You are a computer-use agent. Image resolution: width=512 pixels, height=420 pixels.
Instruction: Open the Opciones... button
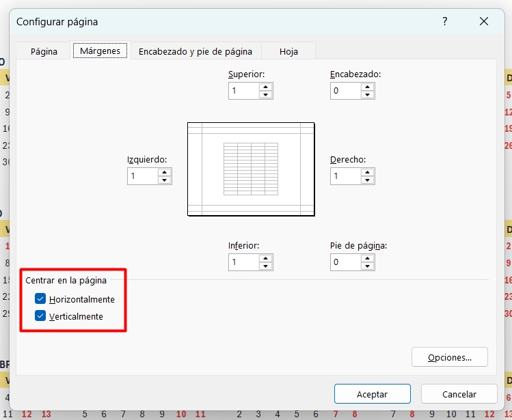(450, 357)
